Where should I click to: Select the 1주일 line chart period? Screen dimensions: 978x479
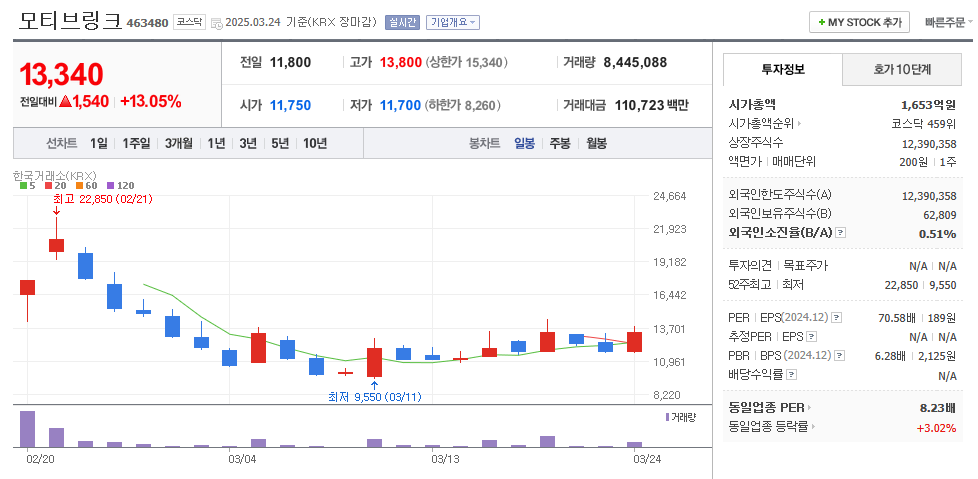(x=136, y=143)
